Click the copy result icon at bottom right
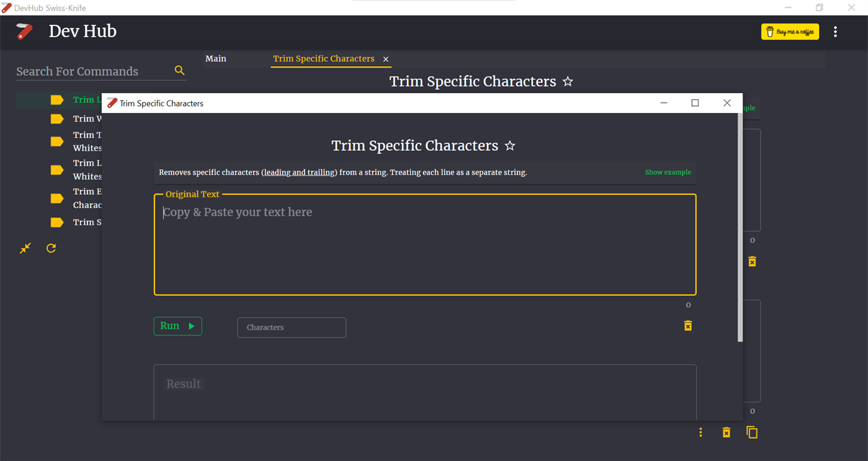Viewport: 868px width, 461px height. click(x=752, y=432)
